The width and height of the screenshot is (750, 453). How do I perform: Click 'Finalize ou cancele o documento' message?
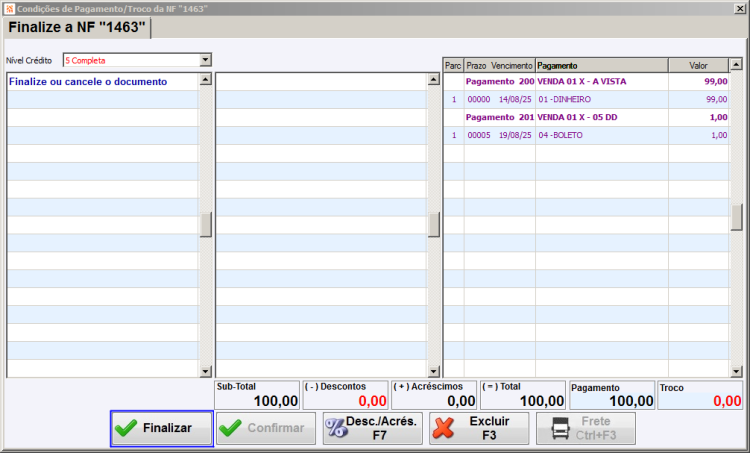[88, 82]
